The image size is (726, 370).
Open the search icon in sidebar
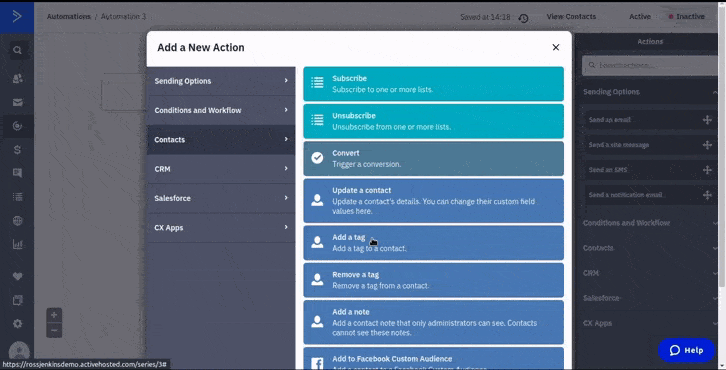(17, 50)
